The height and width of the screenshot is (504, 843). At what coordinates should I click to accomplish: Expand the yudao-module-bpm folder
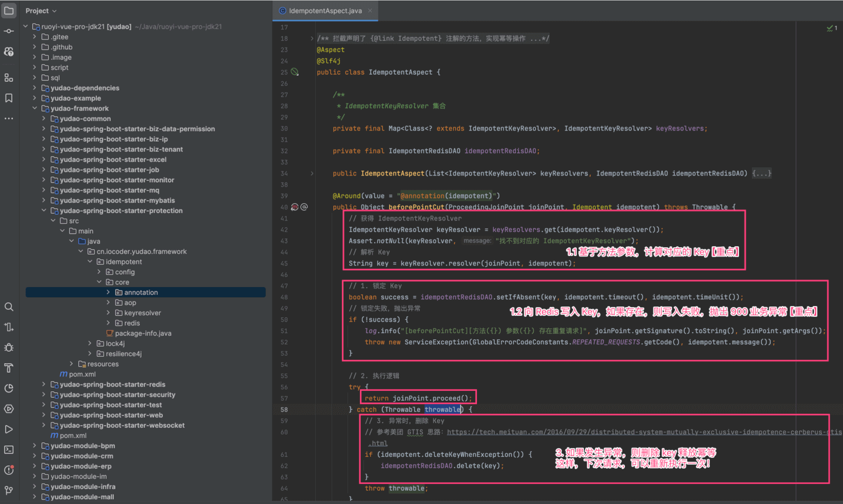click(x=34, y=446)
